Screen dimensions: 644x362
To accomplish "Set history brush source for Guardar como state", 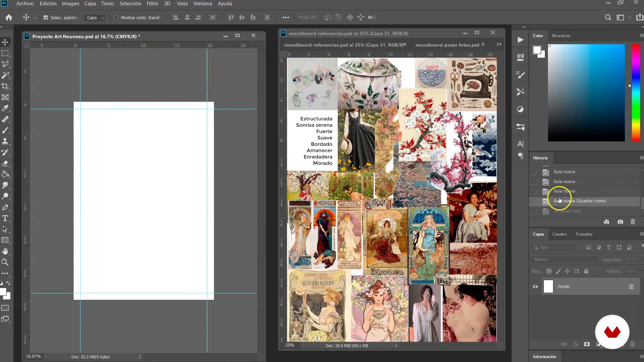I will (x=534, y=201).
